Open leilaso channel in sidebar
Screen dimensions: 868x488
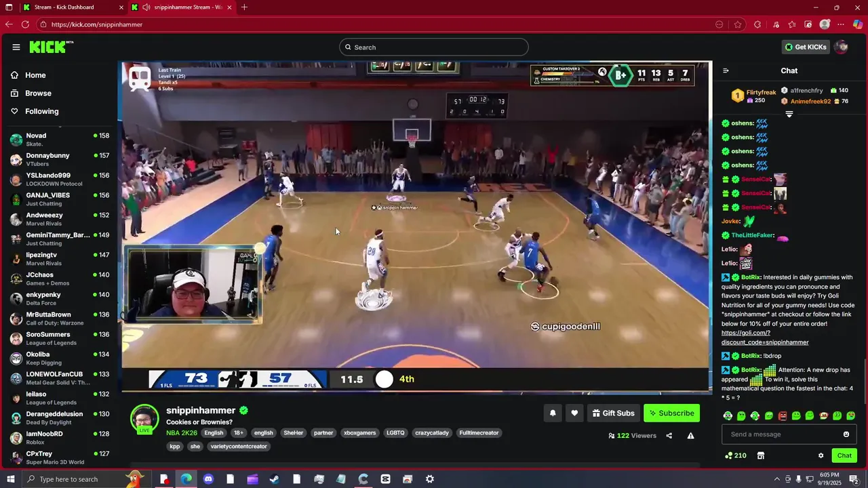click(x=60, y=398)
